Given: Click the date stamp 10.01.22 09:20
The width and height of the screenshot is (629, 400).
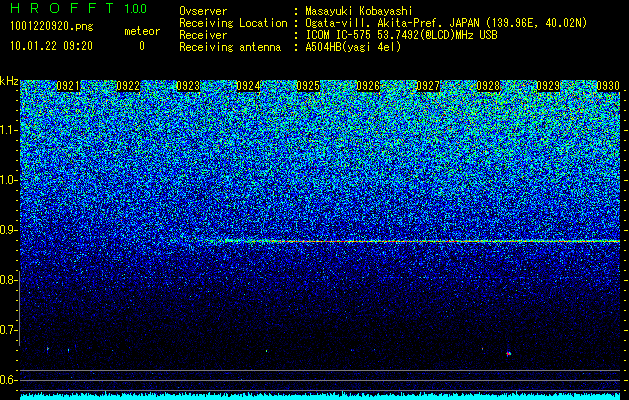Looking at the screenshot, I should [51, 46].
